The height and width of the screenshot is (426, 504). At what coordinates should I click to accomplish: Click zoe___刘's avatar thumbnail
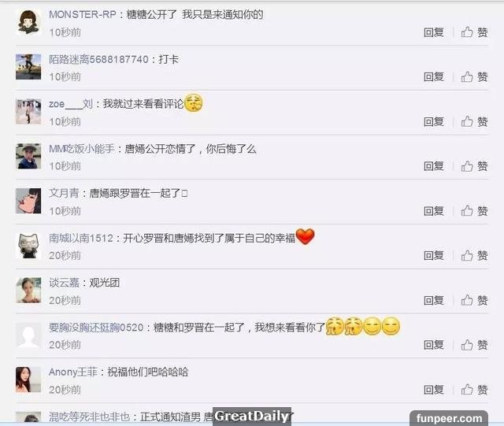pos(28,112)
